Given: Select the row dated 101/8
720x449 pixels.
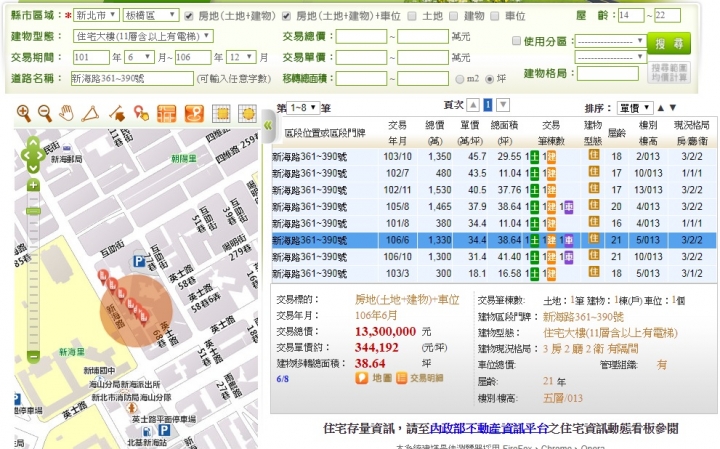Looking at the screenshot, I should (x=494, y=224).
